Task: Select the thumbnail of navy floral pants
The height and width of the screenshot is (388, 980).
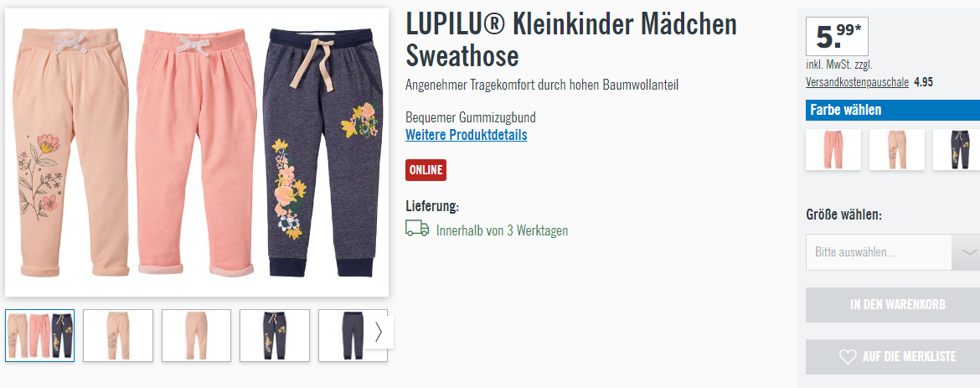Action: pos(275,335)
